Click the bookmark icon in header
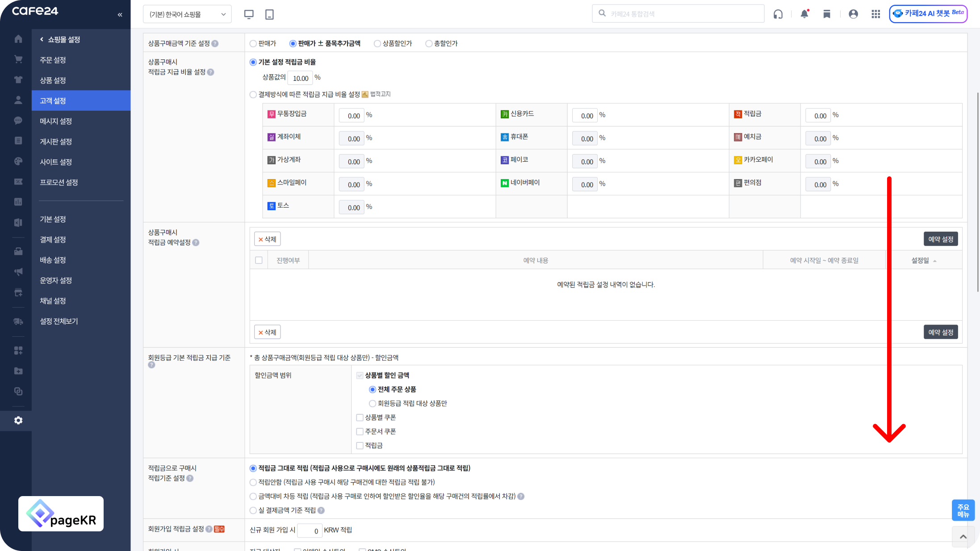 click(x=827, y=14)
